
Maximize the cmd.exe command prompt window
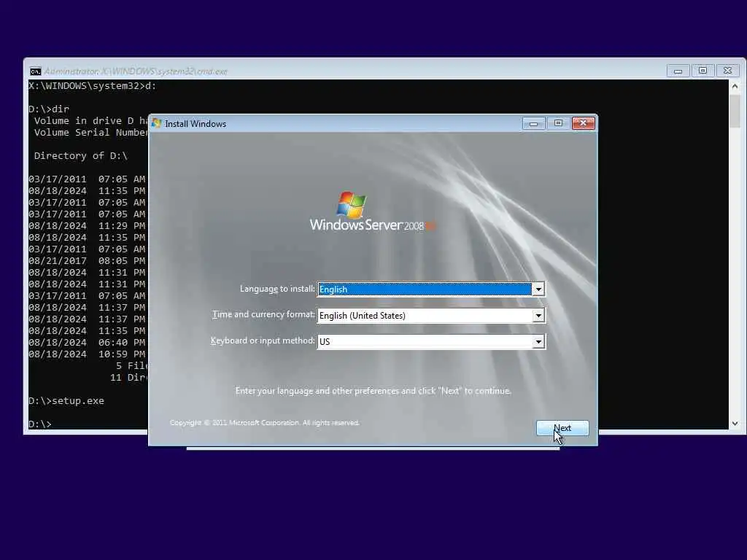click(x=703, y=71)
